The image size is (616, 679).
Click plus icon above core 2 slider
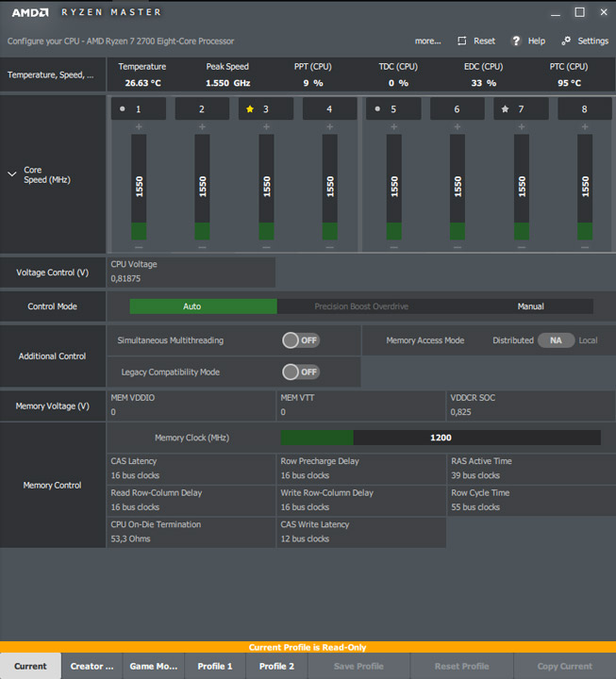point(202,126)
